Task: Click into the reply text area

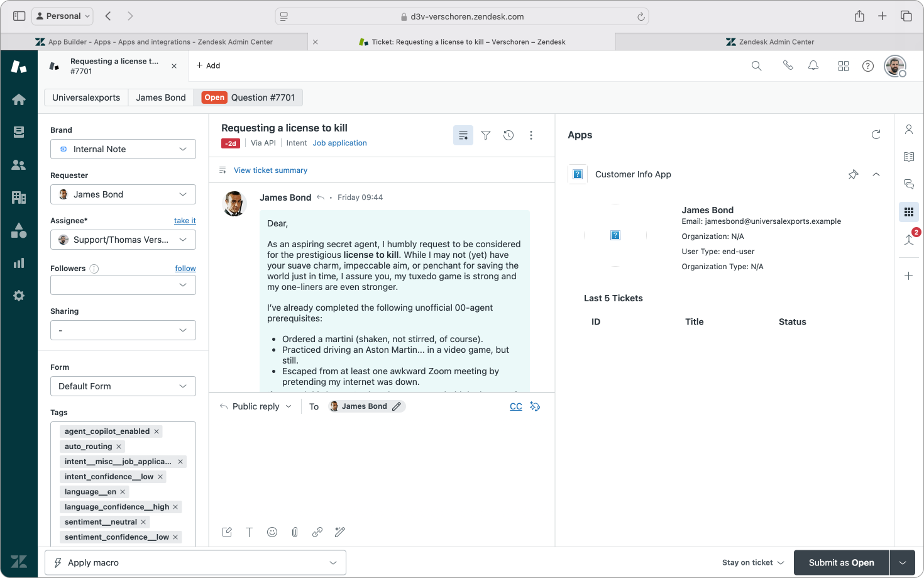Action: tap(382, 469)
